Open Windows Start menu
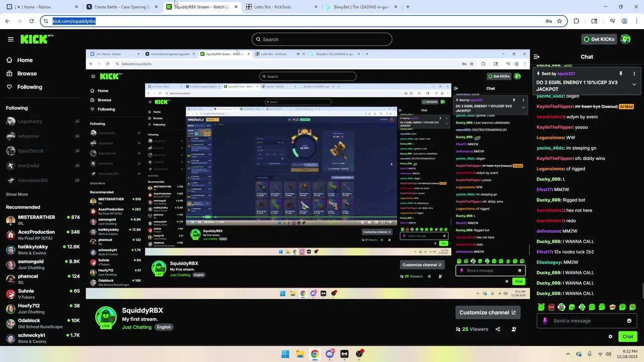 coord(285,354)
